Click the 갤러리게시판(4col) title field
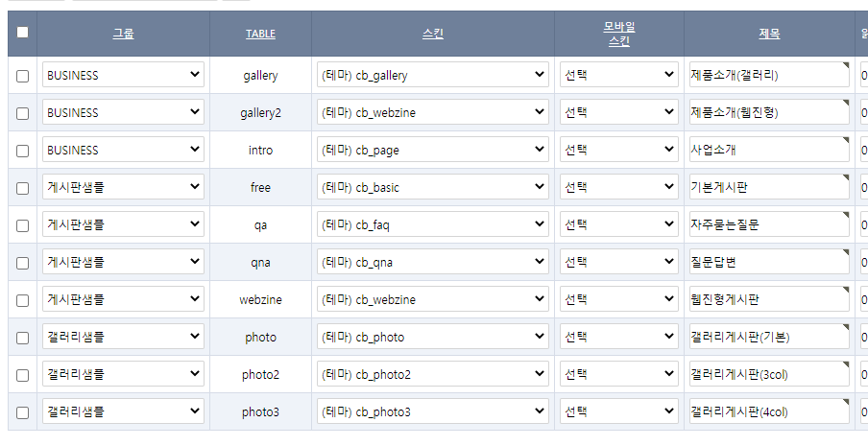This screenshot has height=446, width=868. pos(768,412)
